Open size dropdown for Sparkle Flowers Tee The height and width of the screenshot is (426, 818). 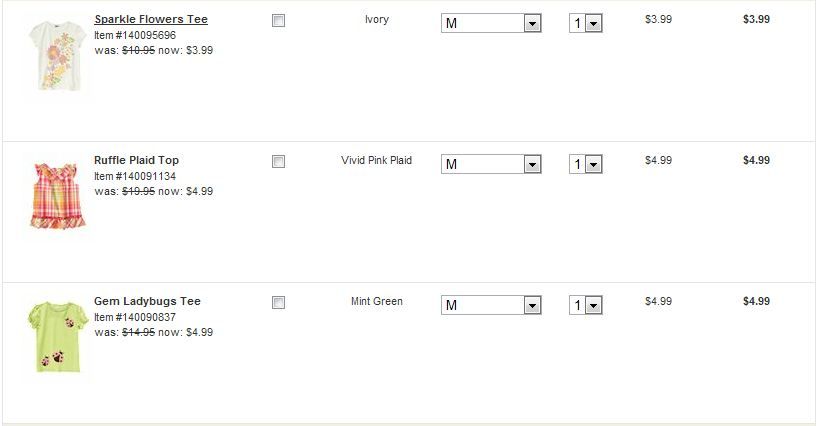[x=491, y=23]
